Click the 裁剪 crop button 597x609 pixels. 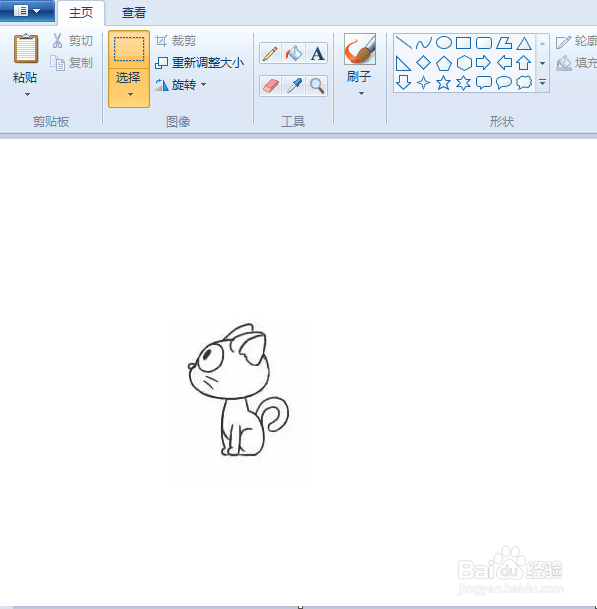pos(175,40)
